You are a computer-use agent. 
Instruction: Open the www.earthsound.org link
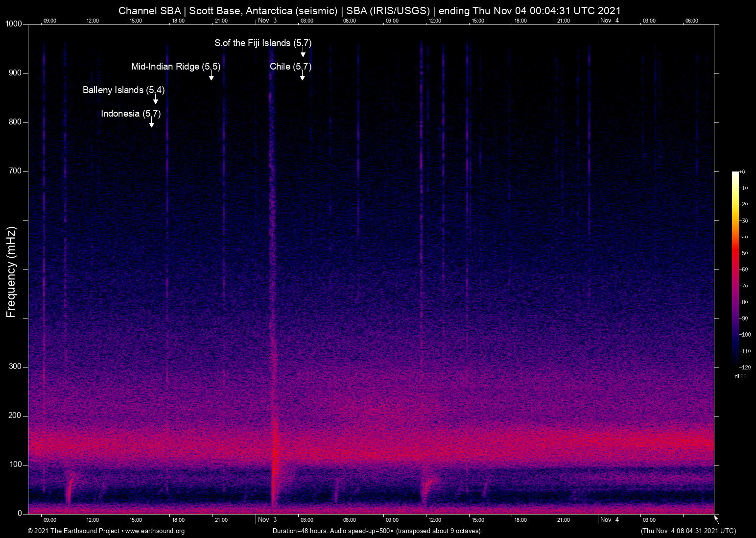point(155,531)
